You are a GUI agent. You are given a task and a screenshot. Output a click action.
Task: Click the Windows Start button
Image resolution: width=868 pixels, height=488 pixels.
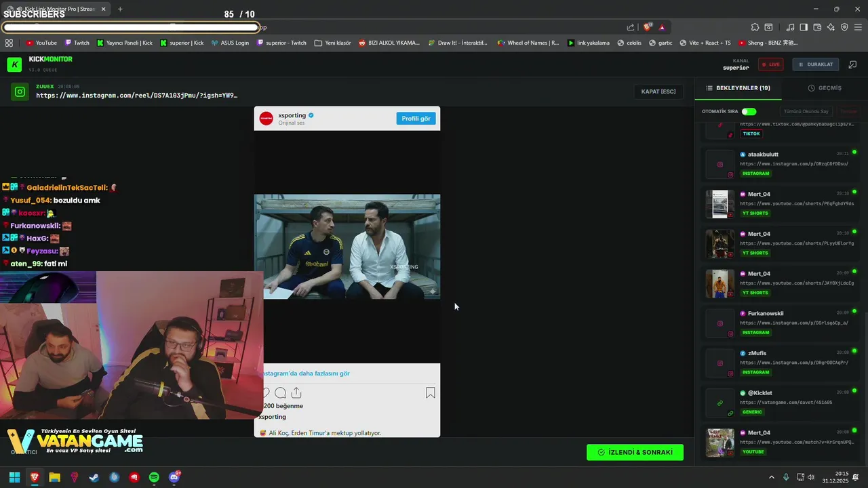click(x=14, y=477)
